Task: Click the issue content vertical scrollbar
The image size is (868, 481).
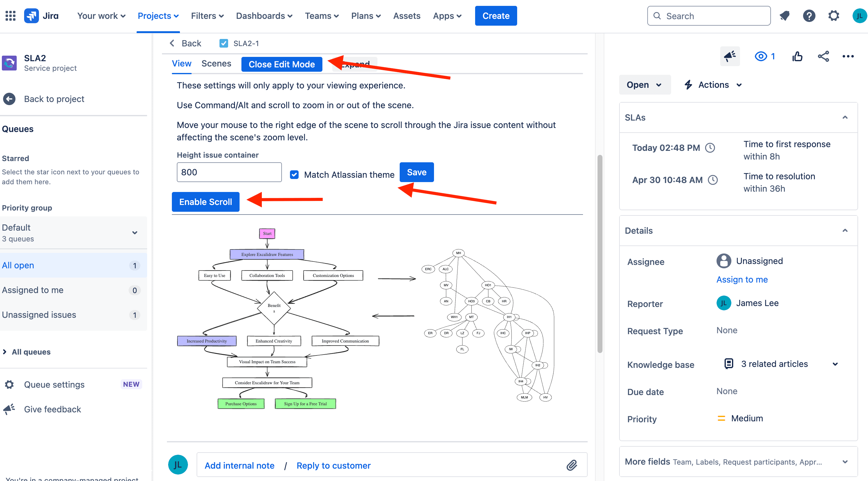Action: (x=599, y=254)
